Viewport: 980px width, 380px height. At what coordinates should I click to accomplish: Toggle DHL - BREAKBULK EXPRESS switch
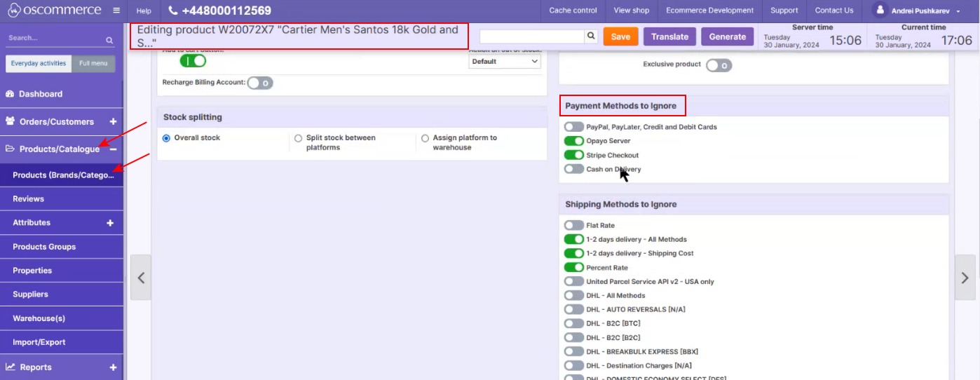(x=574, y=351)
